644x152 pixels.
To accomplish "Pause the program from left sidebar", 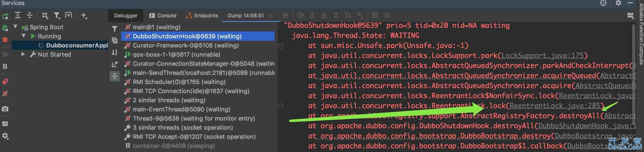I will (5, 66).
